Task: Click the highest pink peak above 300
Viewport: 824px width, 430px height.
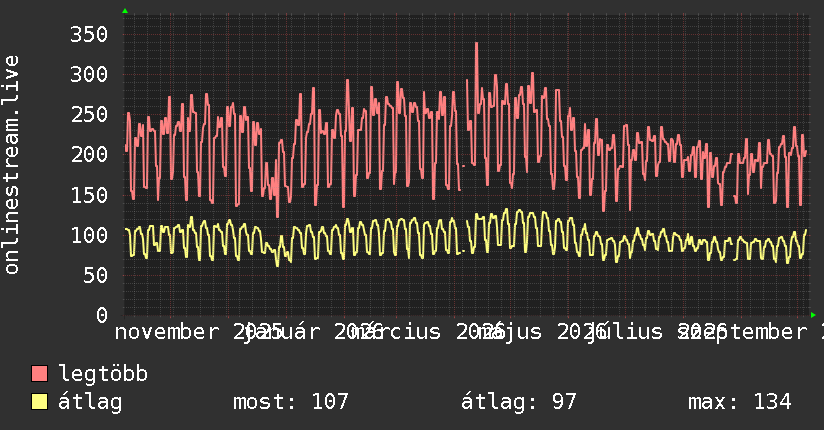Action: click(x=477, y=44)
